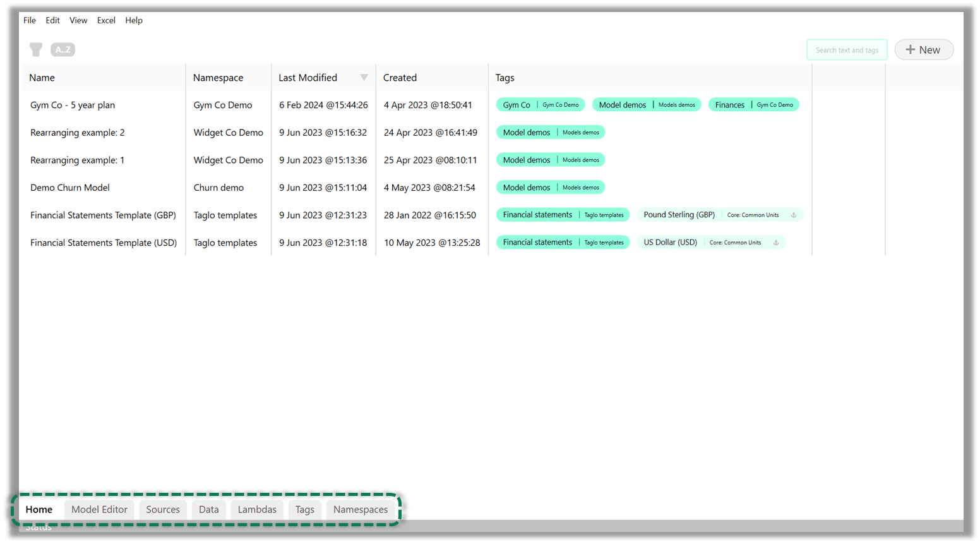Open the Excel menu
The width and height of the screenshot is (980, 544).
[x=105, y=20]
